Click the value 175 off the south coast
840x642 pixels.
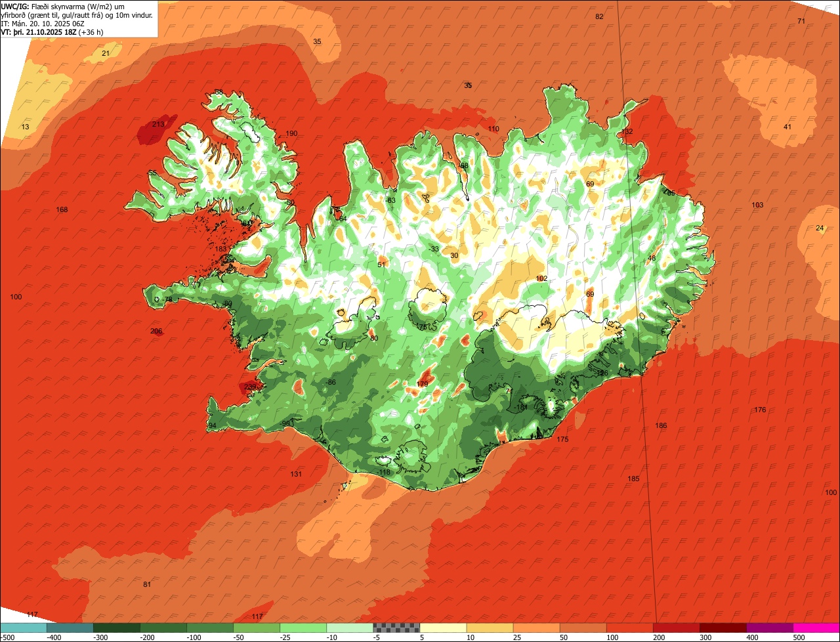pos(562,439)
